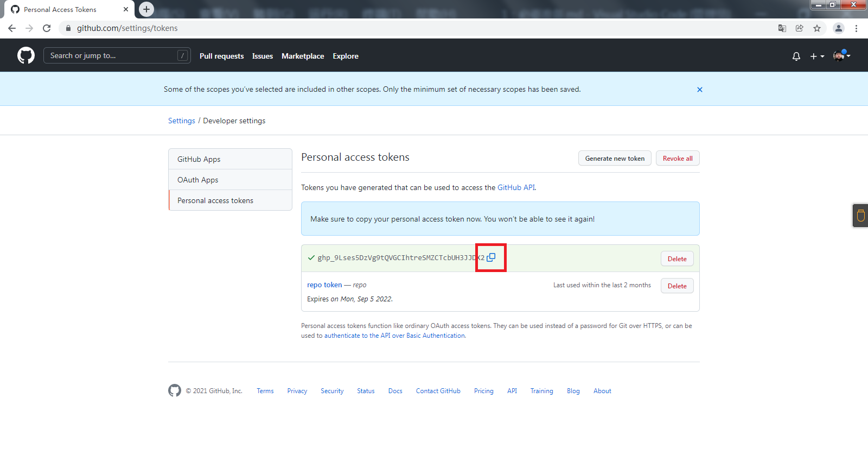This screenshot has height=467, width=868.
Task: Focus the Search or jump to field
Action: coord(117,55)
